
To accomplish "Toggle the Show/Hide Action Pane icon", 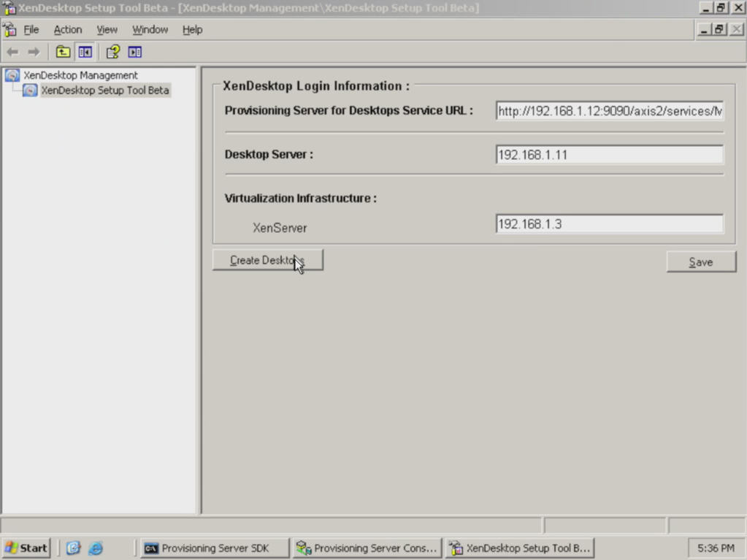I will tap(135, 52).
